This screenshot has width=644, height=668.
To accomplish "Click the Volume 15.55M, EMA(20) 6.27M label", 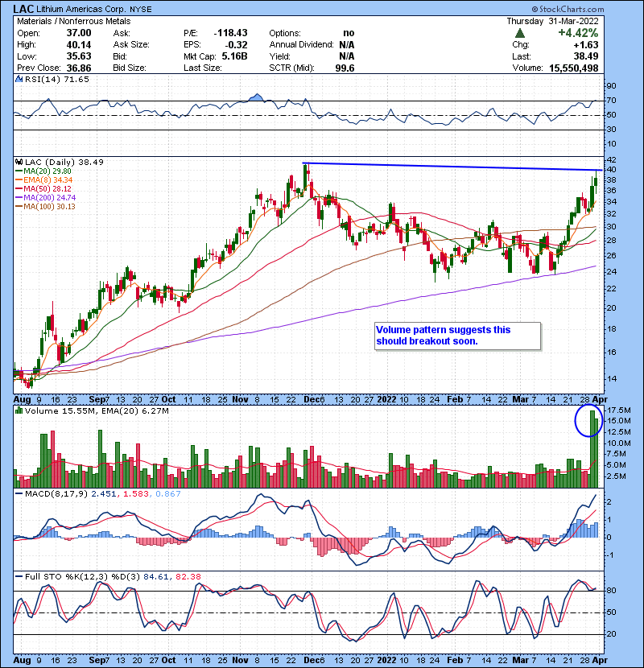I will [x=97, y=410].
